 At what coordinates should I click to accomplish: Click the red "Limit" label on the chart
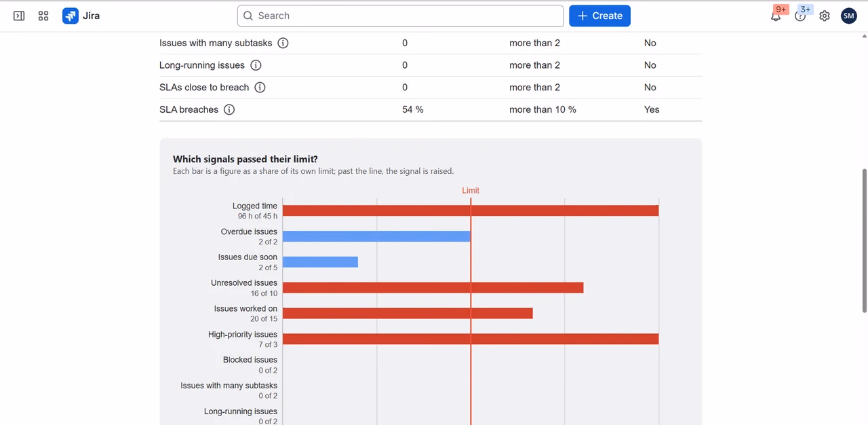click(x=471, y=191)
